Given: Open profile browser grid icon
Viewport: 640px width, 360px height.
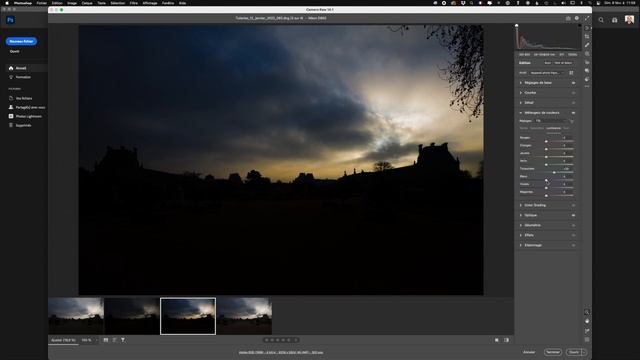Looking at the screenshot, I should tap(571, 73).
